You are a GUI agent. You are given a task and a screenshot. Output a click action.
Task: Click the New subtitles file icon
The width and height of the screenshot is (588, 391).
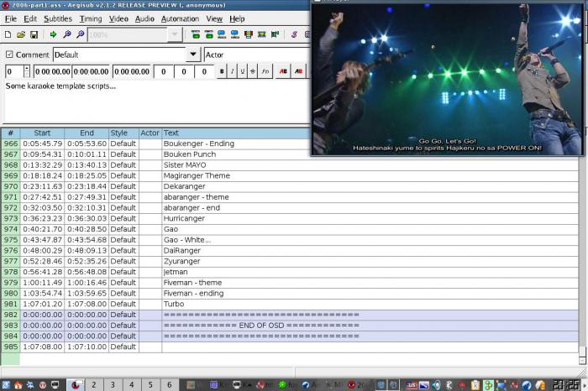(x=8, y=35)
